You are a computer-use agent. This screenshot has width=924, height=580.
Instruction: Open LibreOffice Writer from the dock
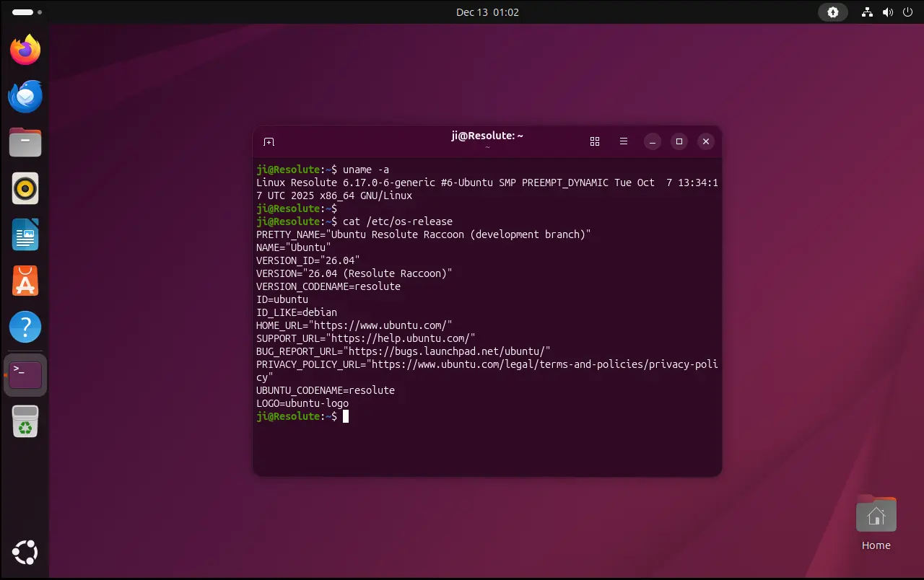tap(25, 235)
